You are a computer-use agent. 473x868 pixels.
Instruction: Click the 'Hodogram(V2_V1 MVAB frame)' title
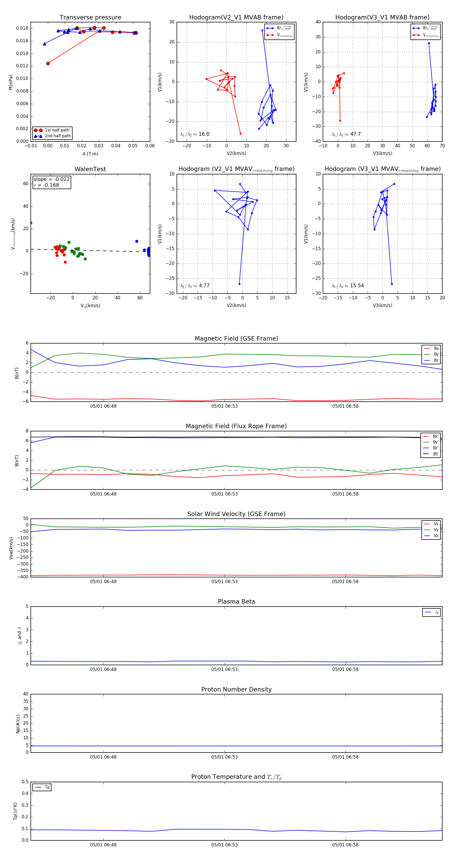pyautogui.click(x=236, y=18)
